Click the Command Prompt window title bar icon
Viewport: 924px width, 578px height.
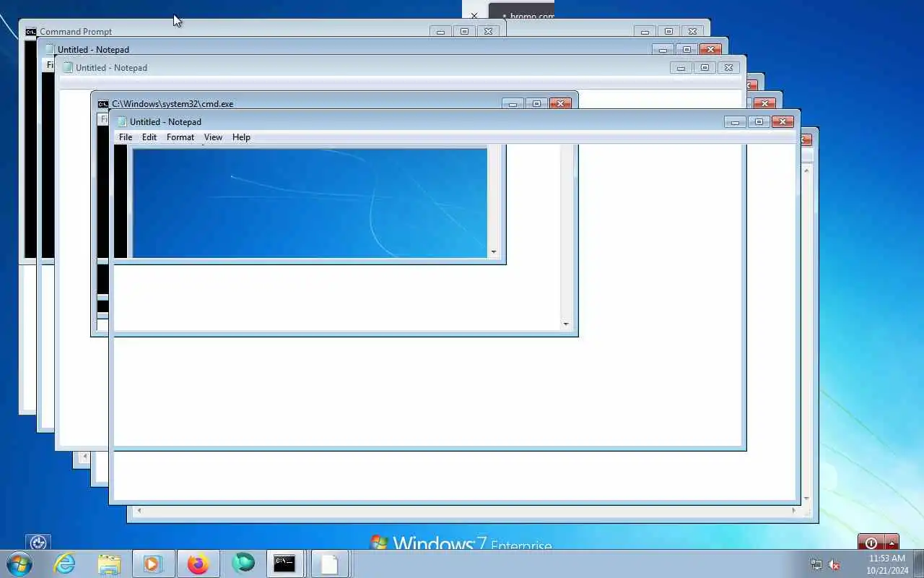click(x=31, y=32)
